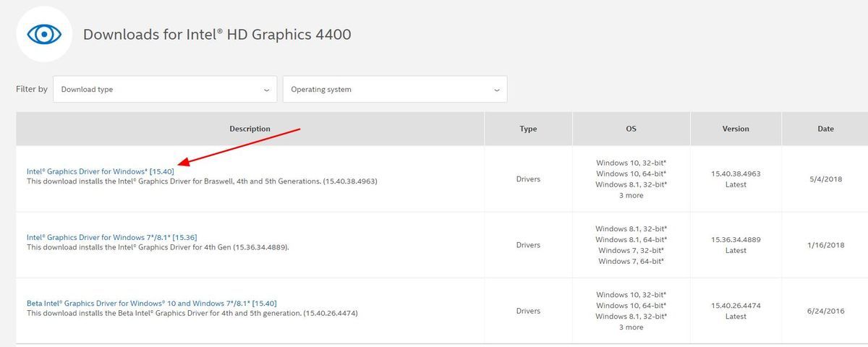Click the 5/4/2018 date cell
Screen dimensions: 868x347
pyautogui.click(x=825, y=179)
